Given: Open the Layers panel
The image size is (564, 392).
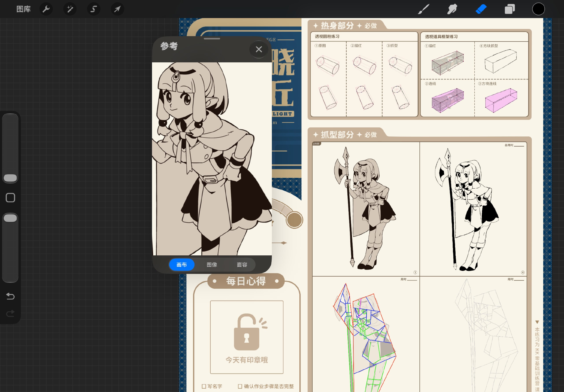Looking at the screenshot, I should [x=510, y=9].
